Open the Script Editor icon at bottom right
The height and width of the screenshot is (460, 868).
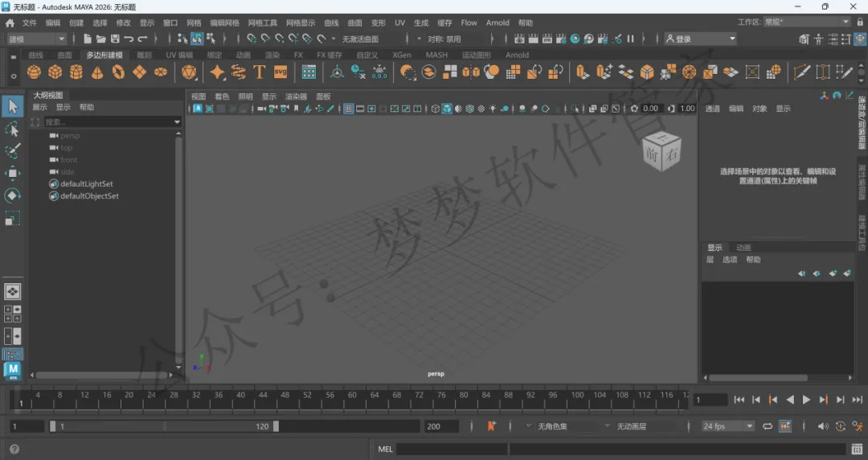[857, 449]
